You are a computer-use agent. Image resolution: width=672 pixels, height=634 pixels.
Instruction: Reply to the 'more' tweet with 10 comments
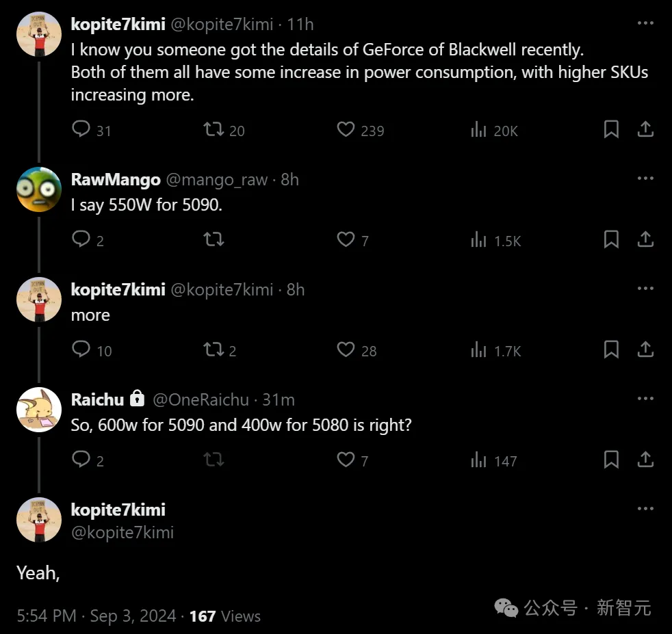pyautogui.click(x=81, y=349)
